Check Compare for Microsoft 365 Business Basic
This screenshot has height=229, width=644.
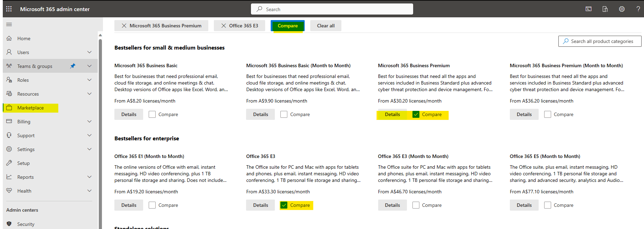tap(152, 114)
